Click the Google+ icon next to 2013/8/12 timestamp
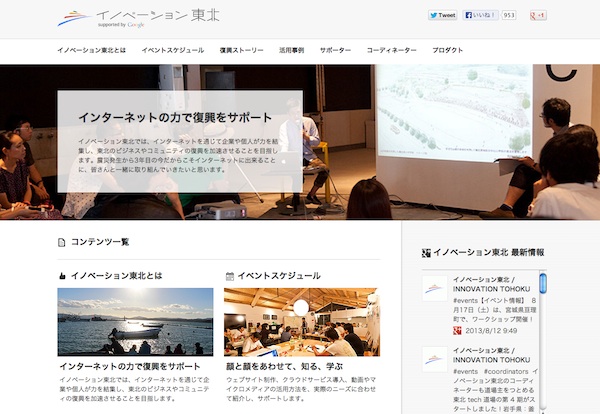600x414 pixels. tap(457, 330)
